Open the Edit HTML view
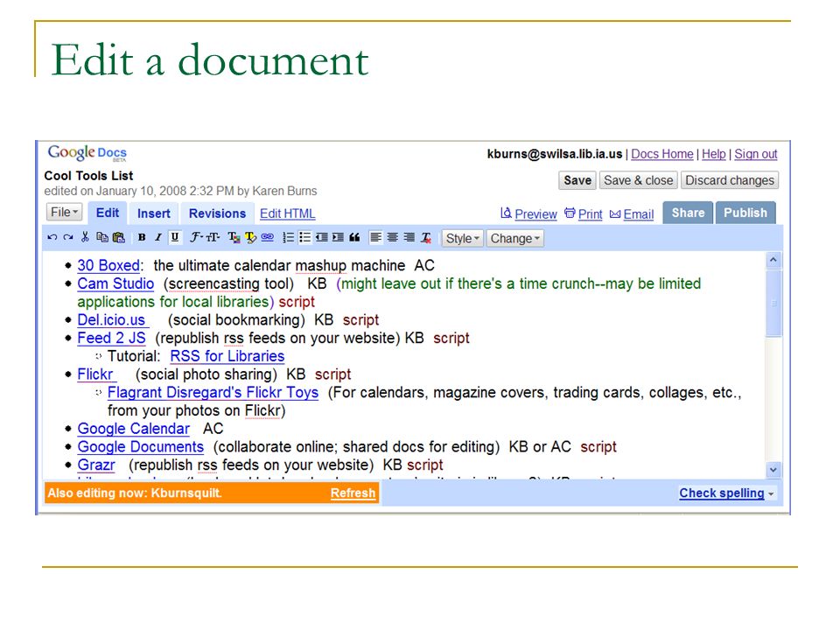840x630 pixels. pos(288,213)
